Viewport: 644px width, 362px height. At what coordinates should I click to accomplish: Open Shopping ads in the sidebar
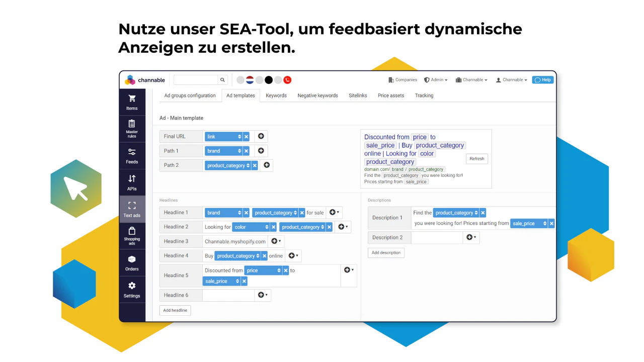click(x=132, y=236)
